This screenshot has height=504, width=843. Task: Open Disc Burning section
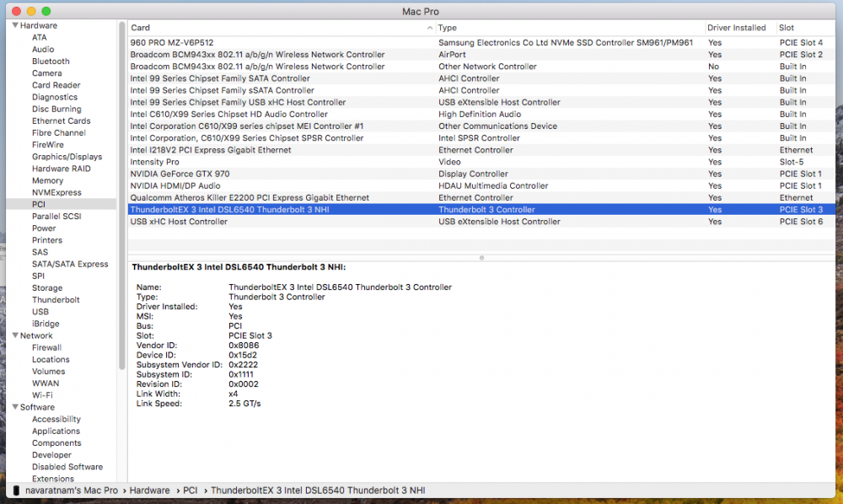tap(56, 109)
